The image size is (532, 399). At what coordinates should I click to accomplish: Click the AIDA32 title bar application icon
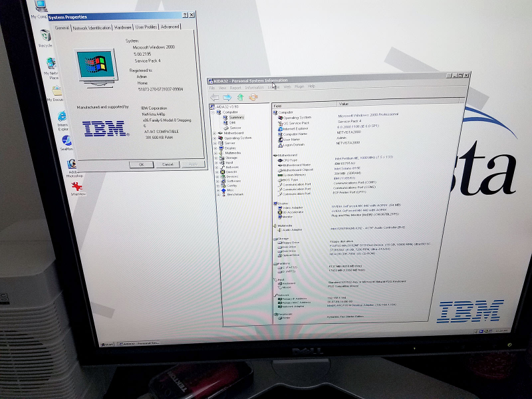coord(210,80)
